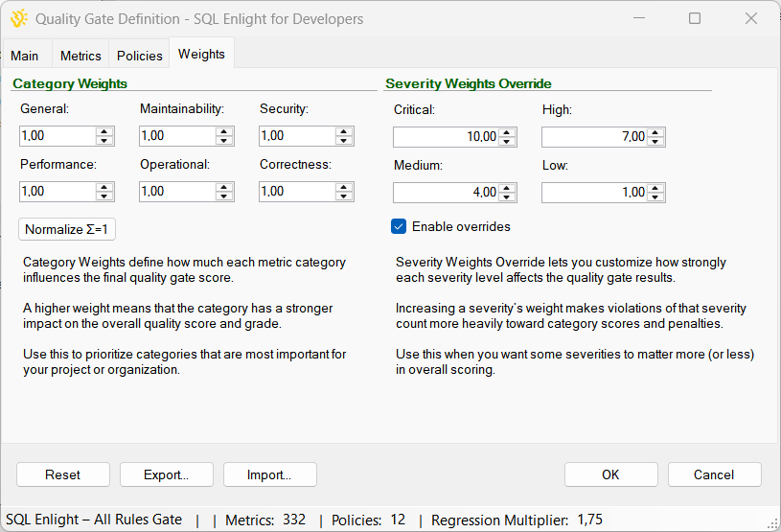Click the window resize grip in status bar
781x532 pixels.
(772, 523)
